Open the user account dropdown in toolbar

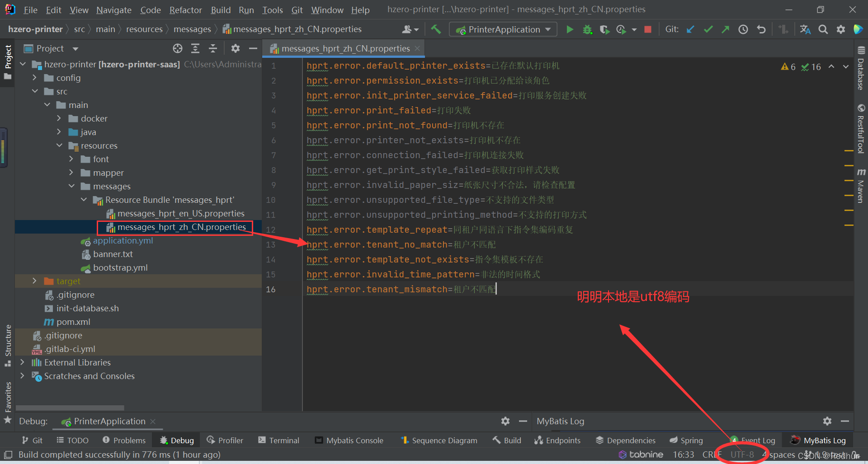coord(410,29)
